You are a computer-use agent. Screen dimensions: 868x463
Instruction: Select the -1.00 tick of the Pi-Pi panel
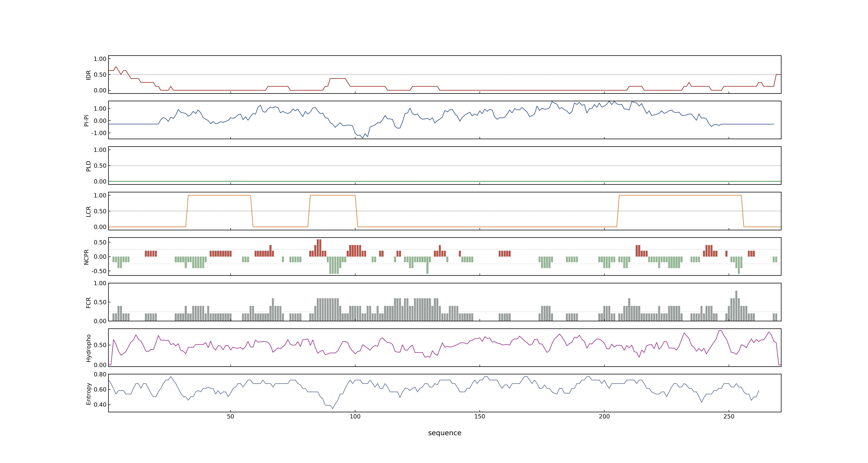coord(99,133)
